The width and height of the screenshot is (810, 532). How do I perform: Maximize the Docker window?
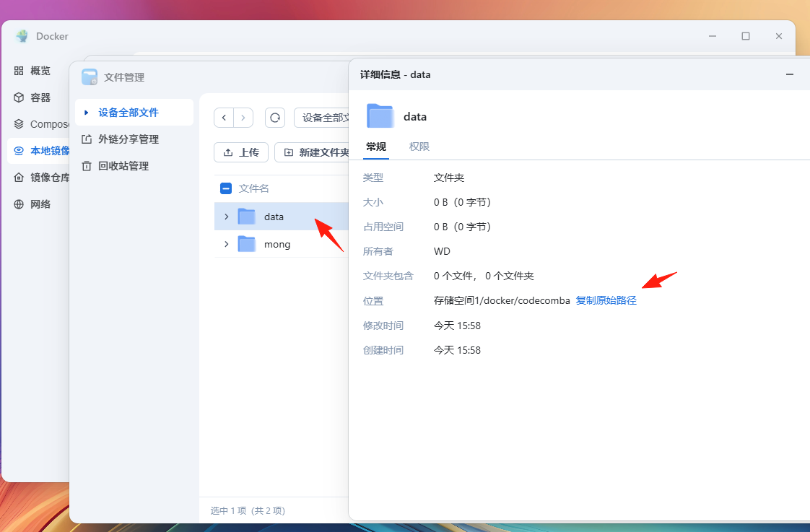746,36
